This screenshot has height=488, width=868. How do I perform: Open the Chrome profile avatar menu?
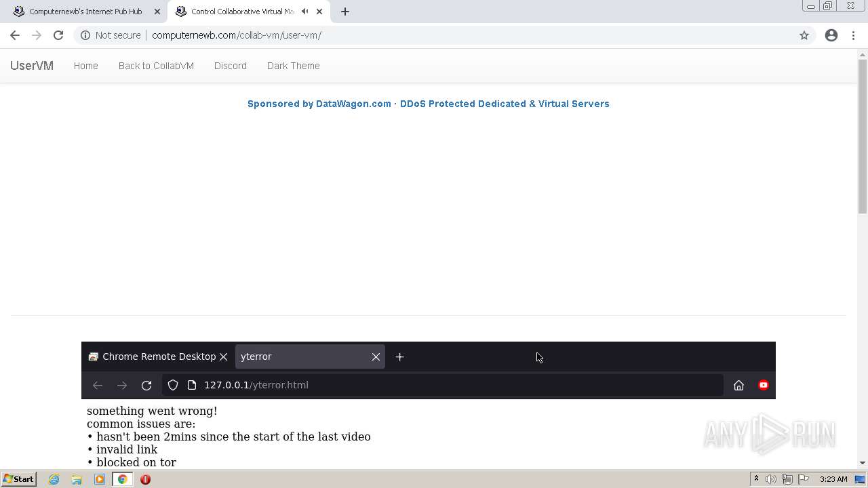pos(831,35)
